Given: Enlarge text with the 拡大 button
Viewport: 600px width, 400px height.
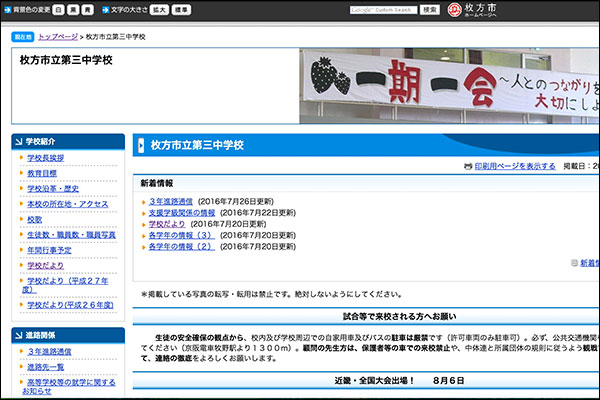Looking at the screenshot, I should tap(159, 9).
